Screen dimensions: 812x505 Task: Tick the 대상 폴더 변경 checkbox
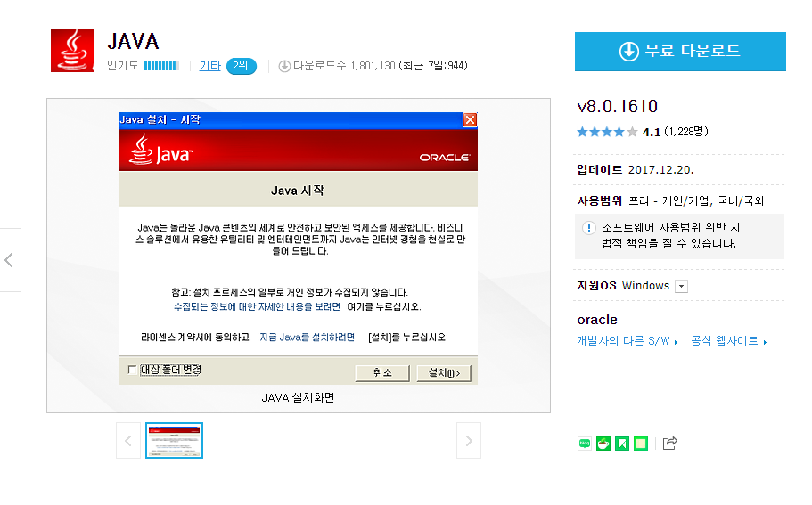tap(132, 370)
